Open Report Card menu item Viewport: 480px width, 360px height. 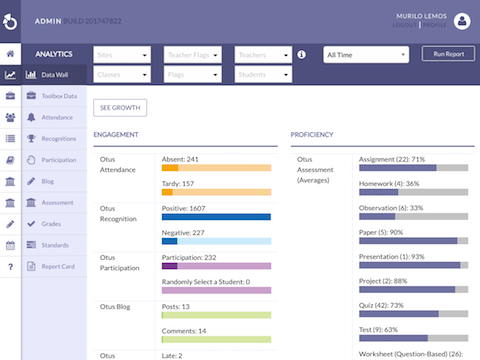[x=54, y=266]
